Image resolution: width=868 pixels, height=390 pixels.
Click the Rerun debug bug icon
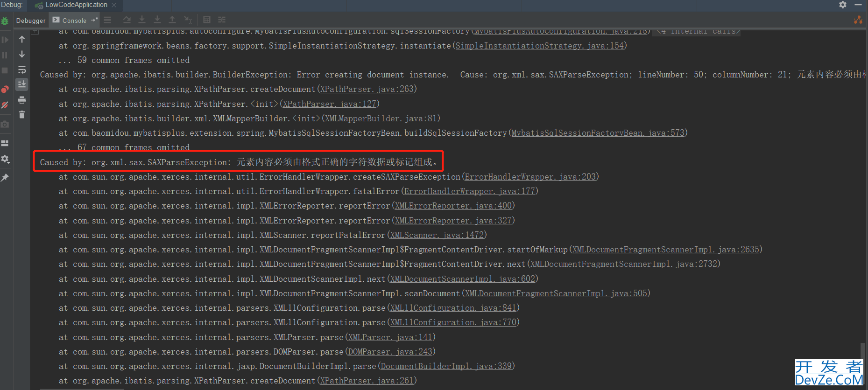tap(5, 21)
